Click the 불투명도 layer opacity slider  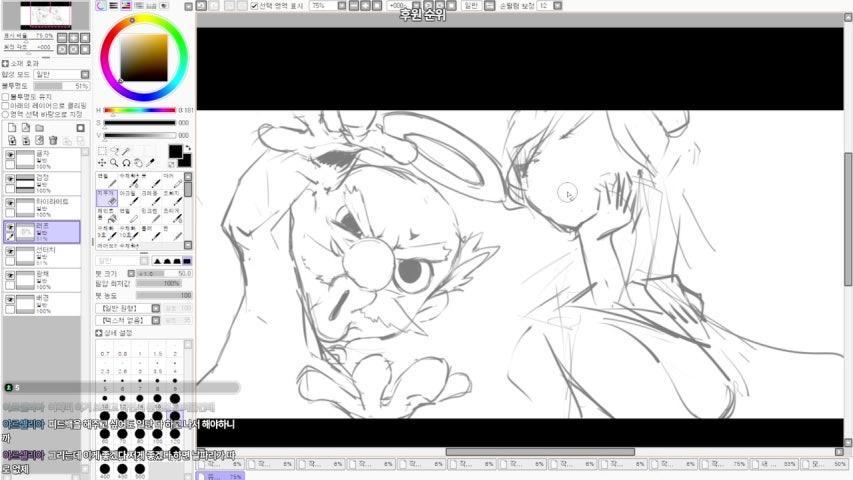(x=61, y=86)
